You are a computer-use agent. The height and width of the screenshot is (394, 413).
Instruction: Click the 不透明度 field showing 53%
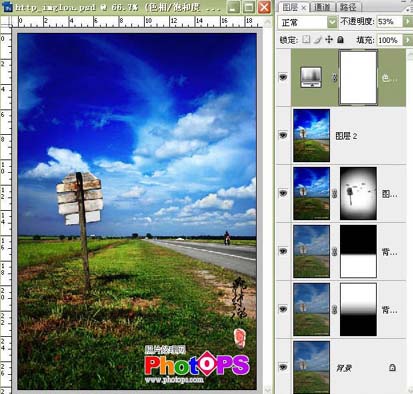[x=389, y=22]
